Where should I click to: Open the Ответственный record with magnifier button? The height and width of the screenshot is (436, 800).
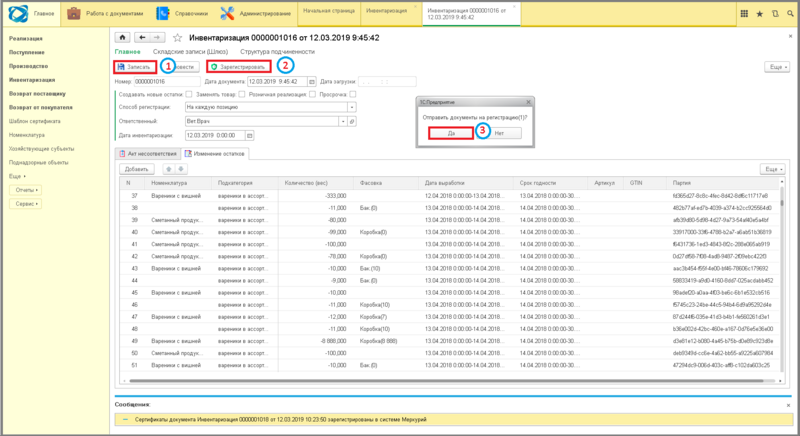(x=352, y=121)
